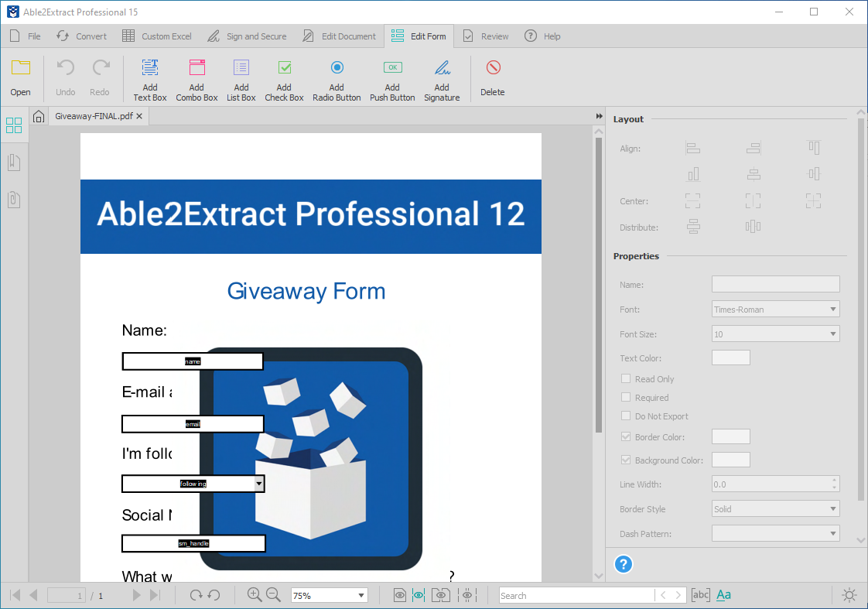This screenshot has width=868, height=609.
Task: Click previous search result arrow
Action: click(x=663, y=595)
